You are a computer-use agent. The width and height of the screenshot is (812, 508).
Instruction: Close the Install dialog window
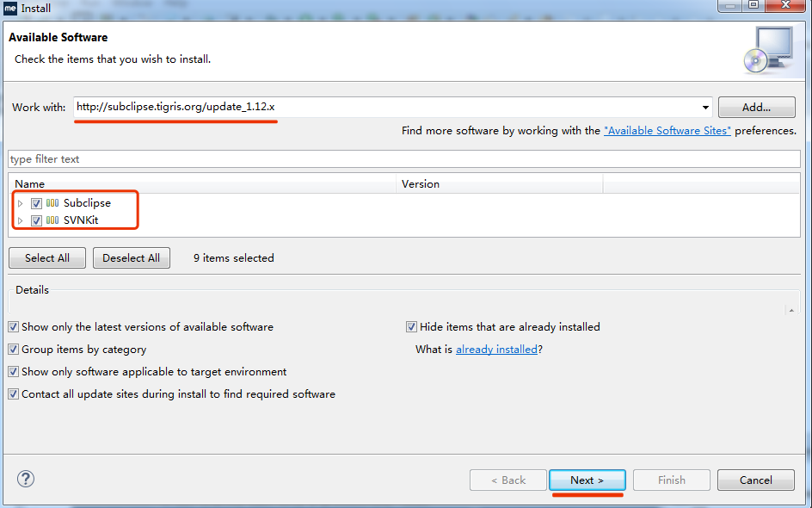(785, 5)
